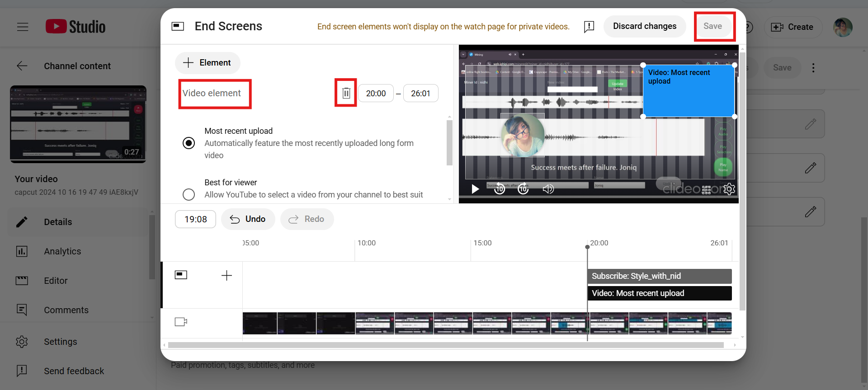Click Send feedback in sidebar
The width and height of the screenshot is (868, 390).
click(x=78, y=371)
